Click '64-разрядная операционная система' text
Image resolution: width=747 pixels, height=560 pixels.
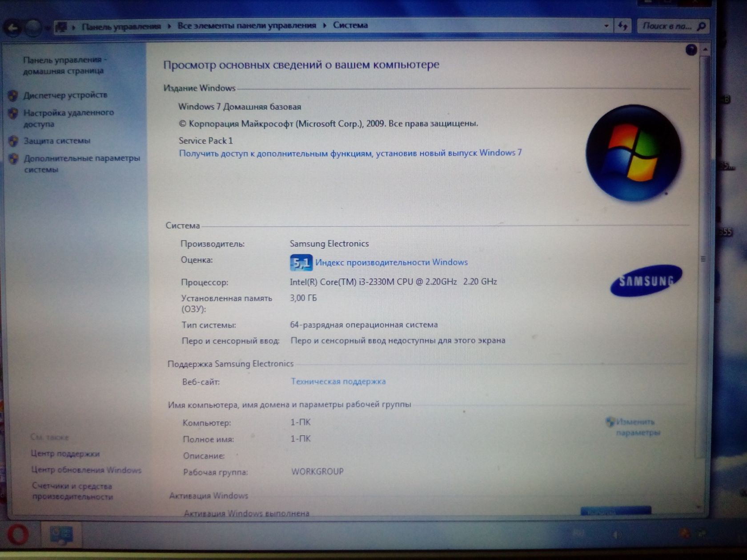pos(364,325)
